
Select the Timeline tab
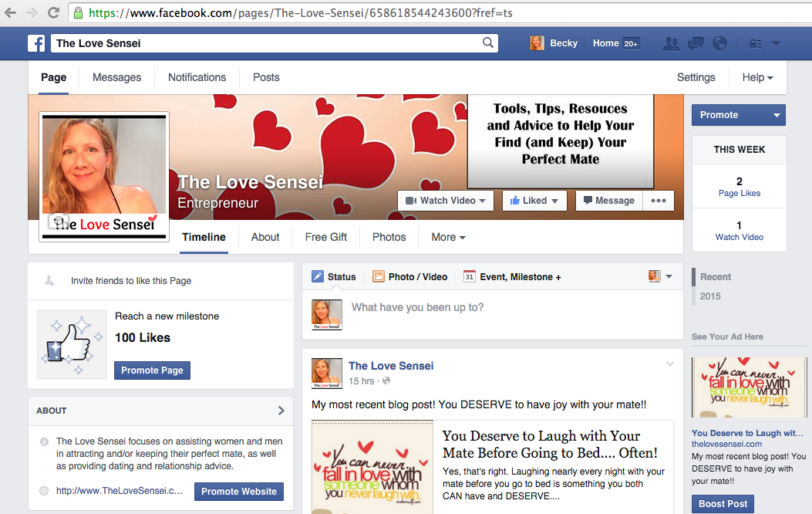pyautogui.click(x=204, y=237)
